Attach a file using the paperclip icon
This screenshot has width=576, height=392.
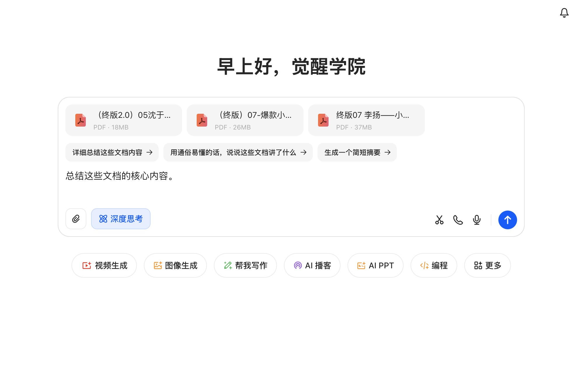[x=76, y=219]
